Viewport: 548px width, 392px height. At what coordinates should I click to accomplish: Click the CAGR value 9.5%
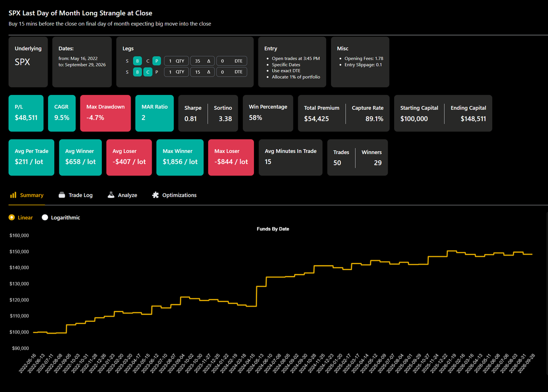point(62,118)
